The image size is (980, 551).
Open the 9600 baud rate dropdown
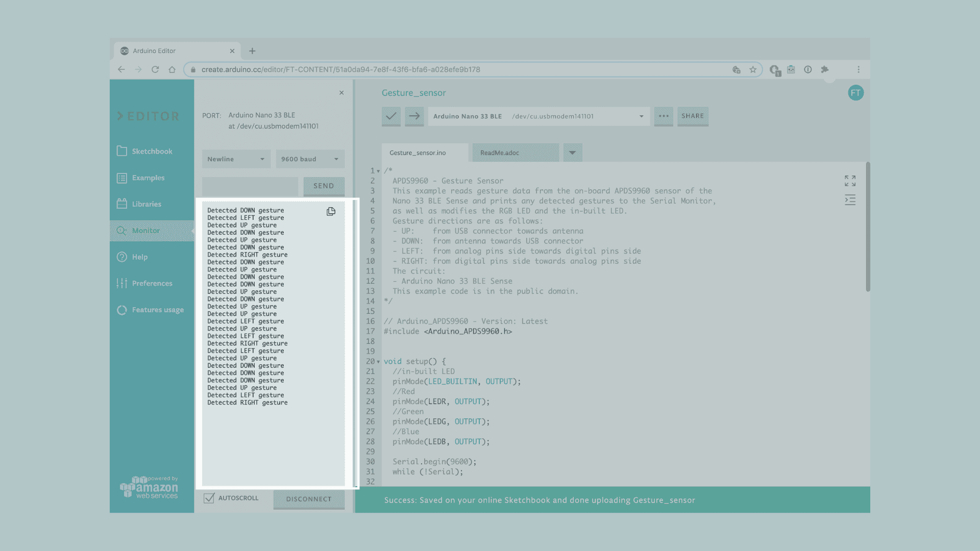(310, 159)
